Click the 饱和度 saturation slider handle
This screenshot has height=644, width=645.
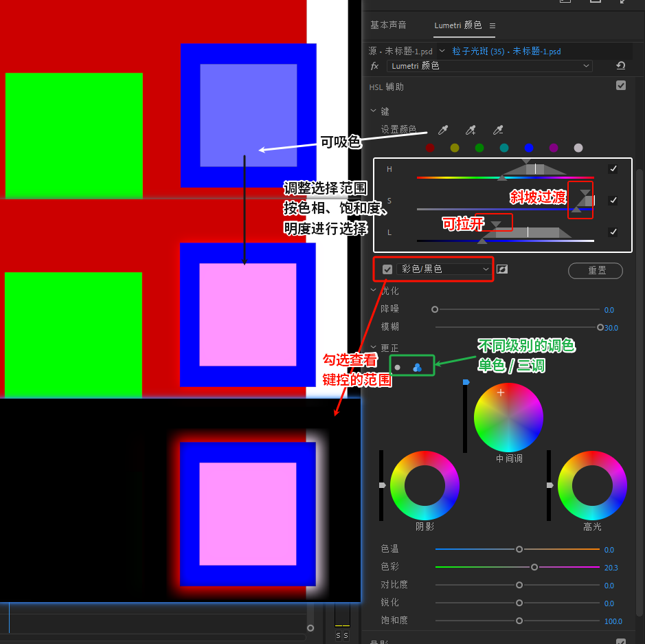519,621
